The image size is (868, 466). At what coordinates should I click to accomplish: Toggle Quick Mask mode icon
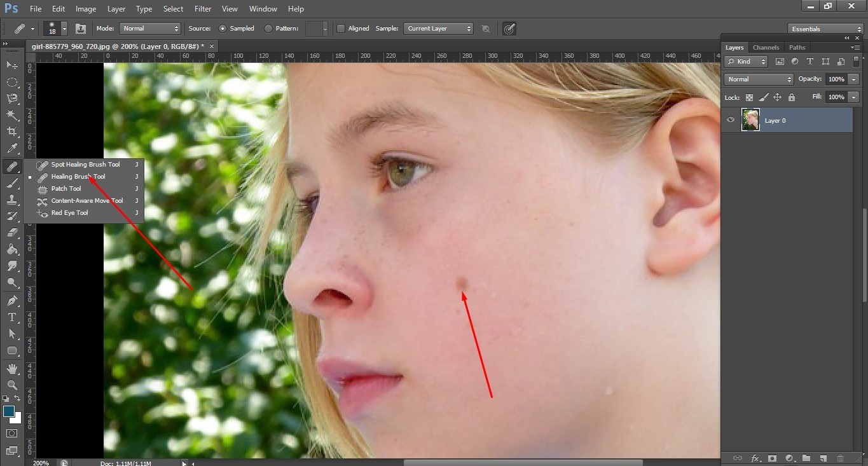(x=12, y=433)
